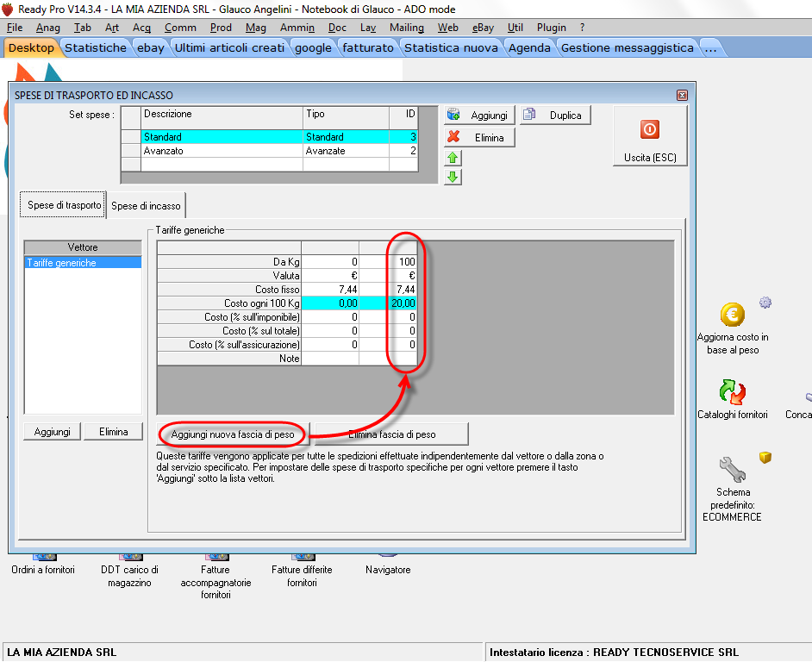Open the ebay tab
The height and width of the screenshot is (662, 812).
(151, 47)
